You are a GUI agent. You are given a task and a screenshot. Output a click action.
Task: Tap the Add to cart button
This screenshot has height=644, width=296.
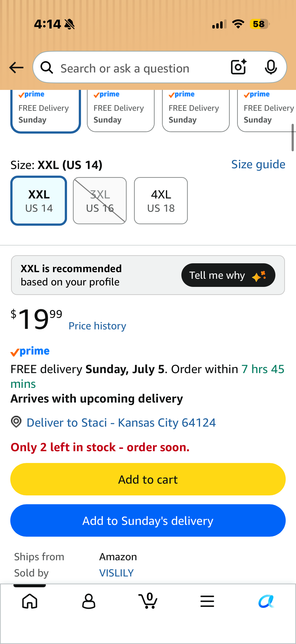(x=148, y=479)
